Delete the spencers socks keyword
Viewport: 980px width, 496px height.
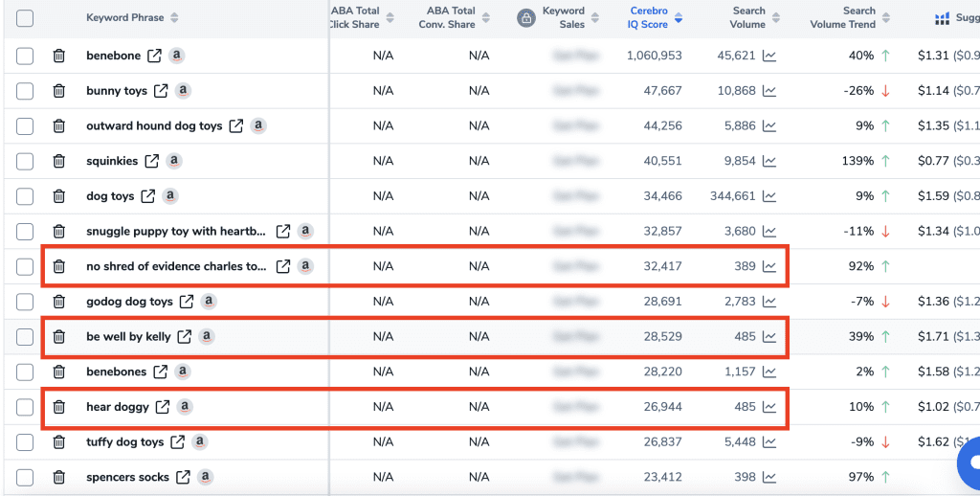tap(58, 477)
